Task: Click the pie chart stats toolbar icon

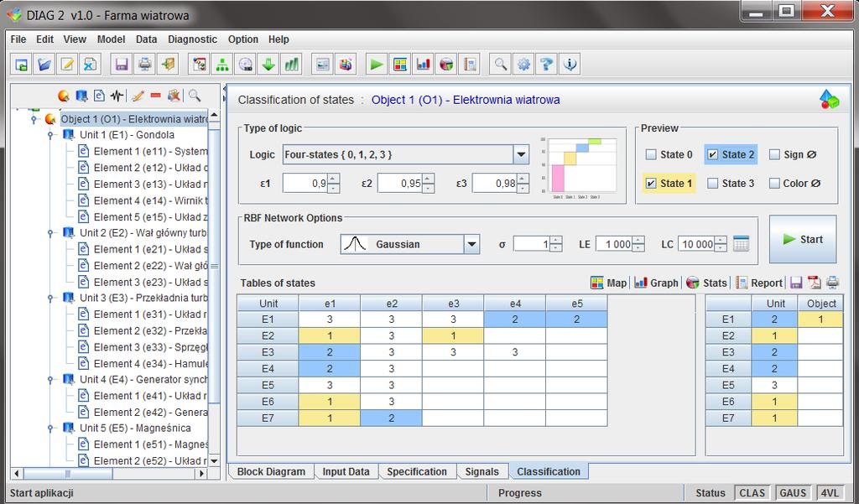Action: pyautogui.click(x=446, y=64)
